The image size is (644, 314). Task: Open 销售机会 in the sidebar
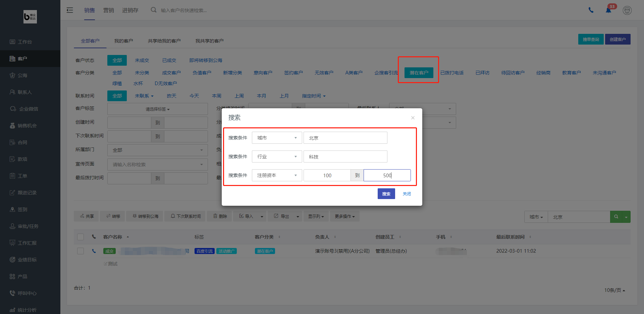pos(30,126)
